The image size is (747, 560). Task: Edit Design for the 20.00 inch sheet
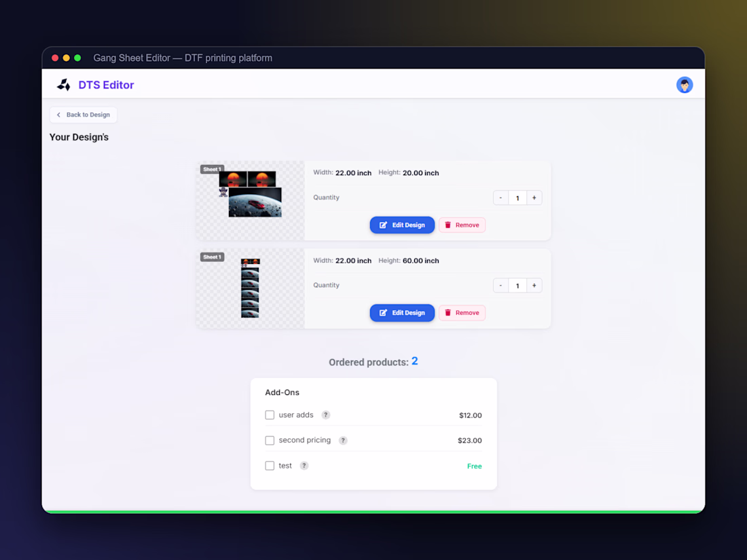point(402,225)
